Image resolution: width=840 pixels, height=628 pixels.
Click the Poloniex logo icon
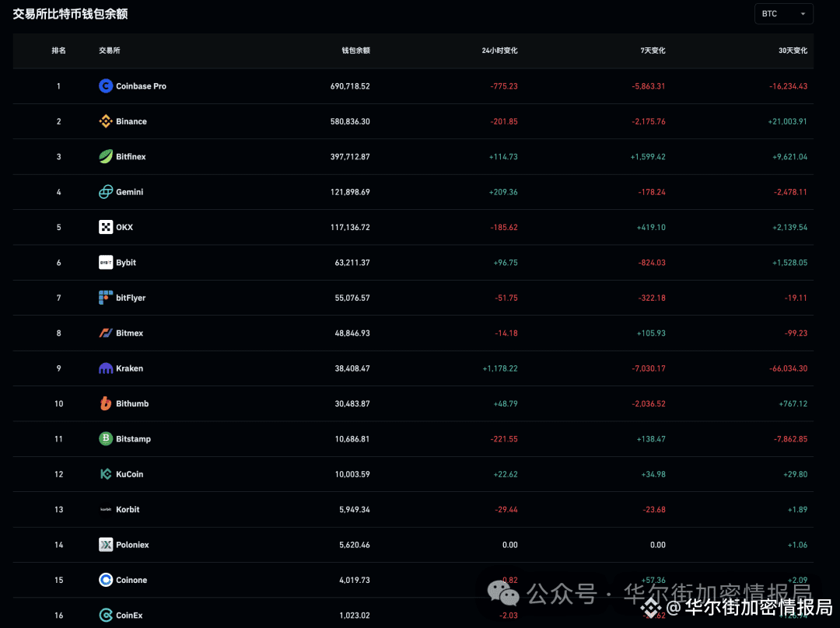pyautogui.click(x=106, y=545)
